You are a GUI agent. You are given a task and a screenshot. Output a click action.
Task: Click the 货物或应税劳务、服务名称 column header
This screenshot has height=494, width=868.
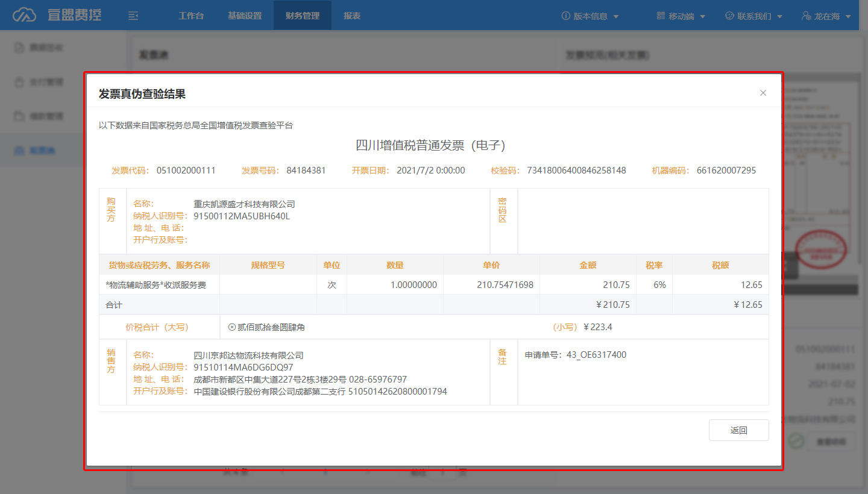point(160,265)
